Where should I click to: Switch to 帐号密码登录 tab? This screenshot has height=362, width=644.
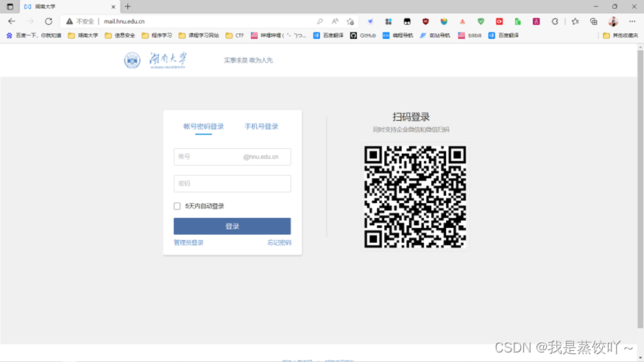204,127
